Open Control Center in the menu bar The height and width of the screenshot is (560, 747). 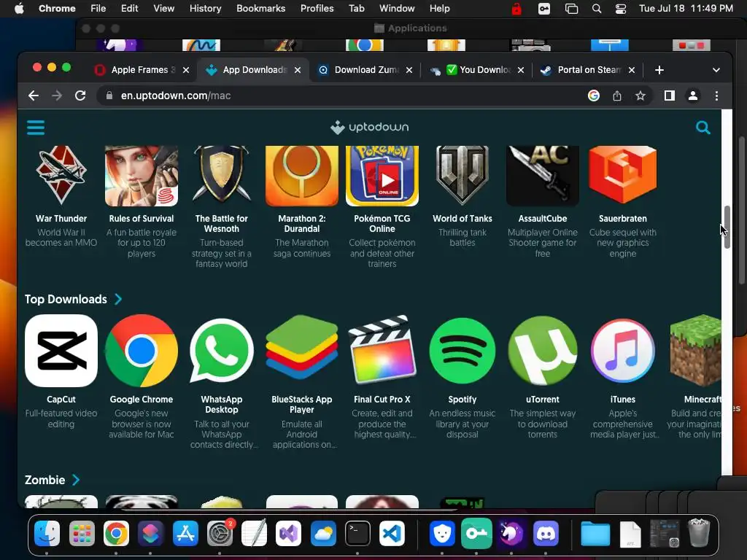pyautogui.click(x=620, y=9)
